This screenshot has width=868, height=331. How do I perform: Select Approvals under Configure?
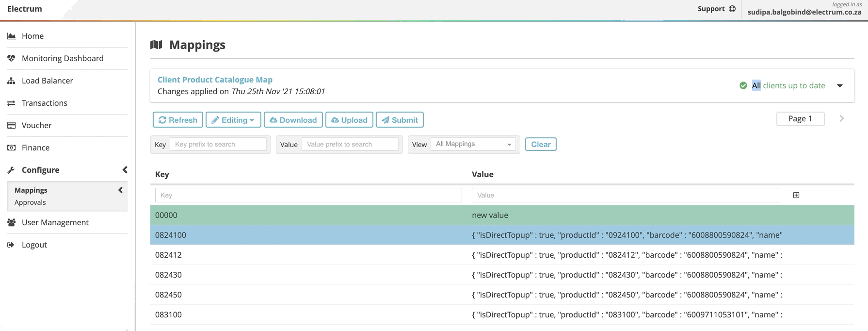(x=30, y=202)
